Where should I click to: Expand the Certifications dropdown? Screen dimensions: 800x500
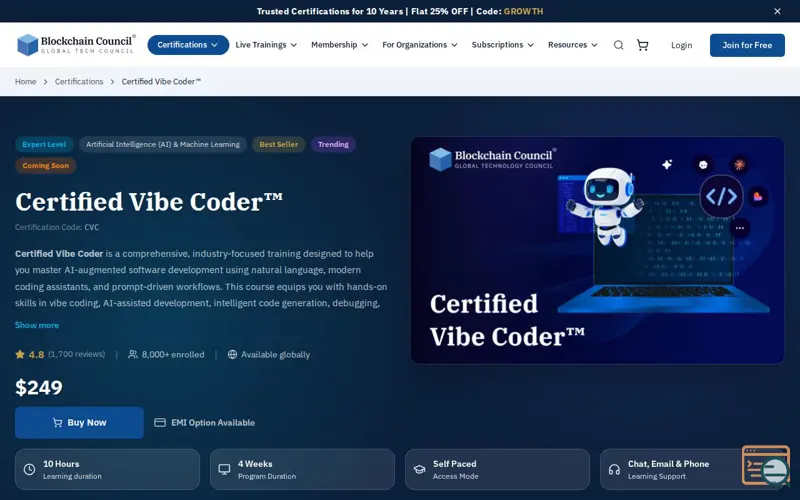(188, 45)
